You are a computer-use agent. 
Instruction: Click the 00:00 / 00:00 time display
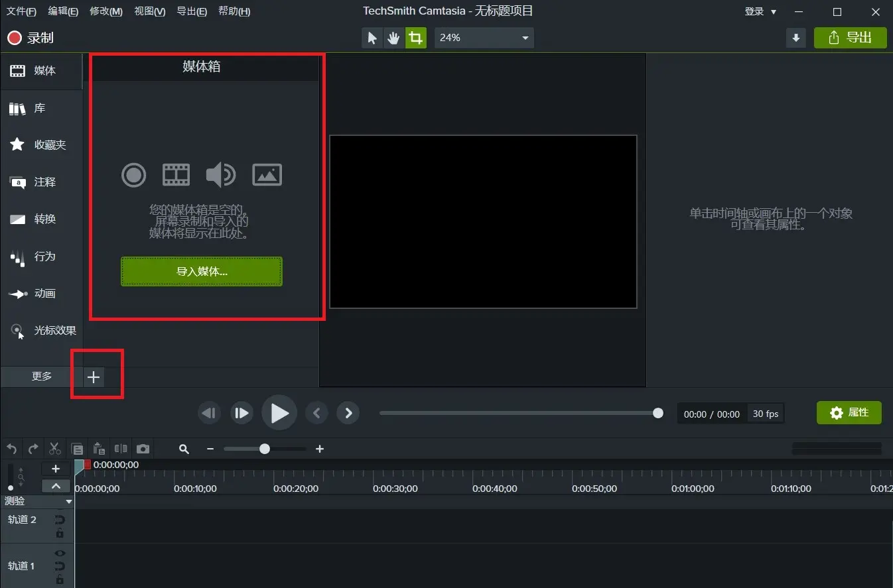(712, 414)
